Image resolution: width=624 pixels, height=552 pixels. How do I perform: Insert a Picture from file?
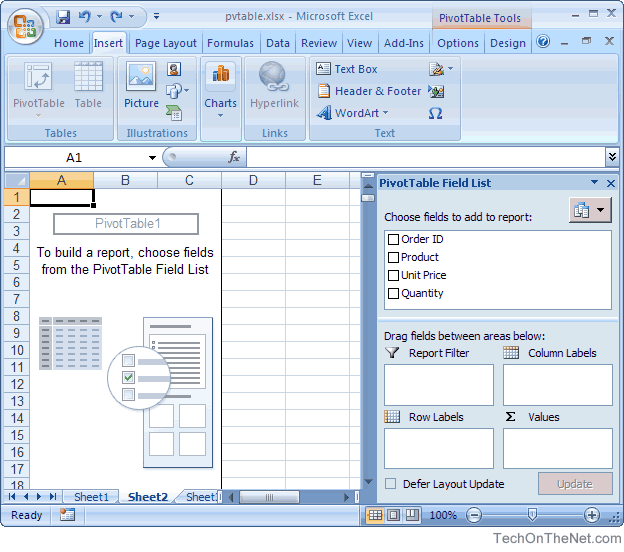(x=141, y=85)
